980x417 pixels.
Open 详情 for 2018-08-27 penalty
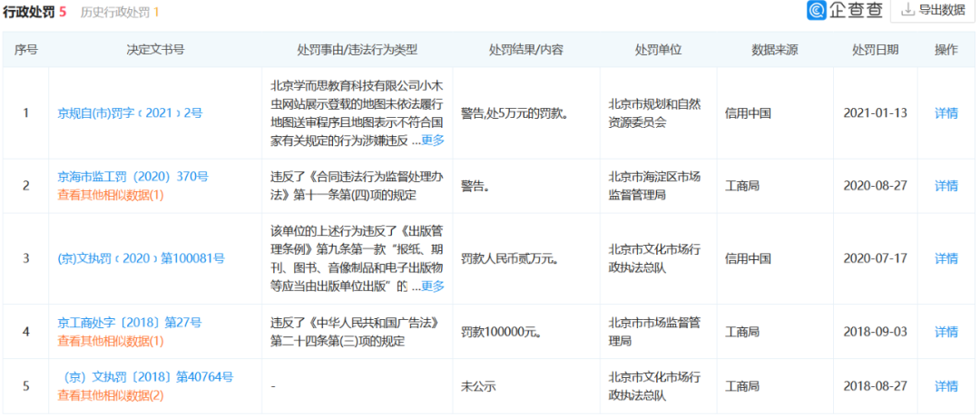[946, 386]
